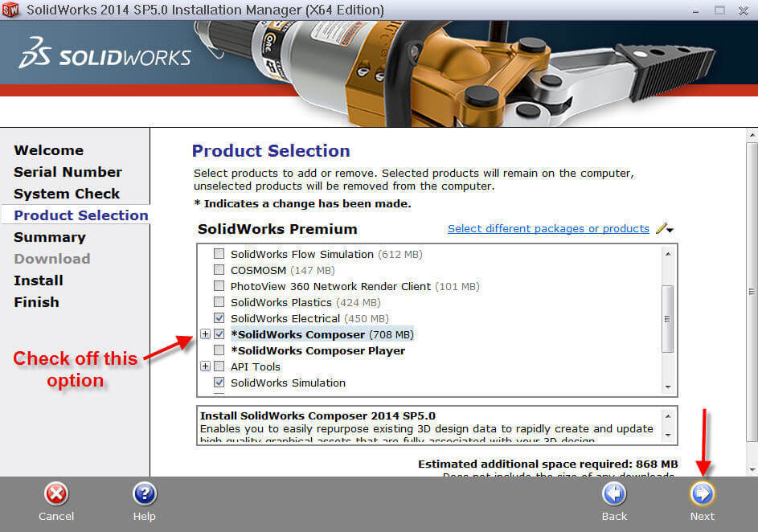Open Help question mark icon
Image resolution: width=758 pixels, height=532 pixels.
(x=145, y=493)
